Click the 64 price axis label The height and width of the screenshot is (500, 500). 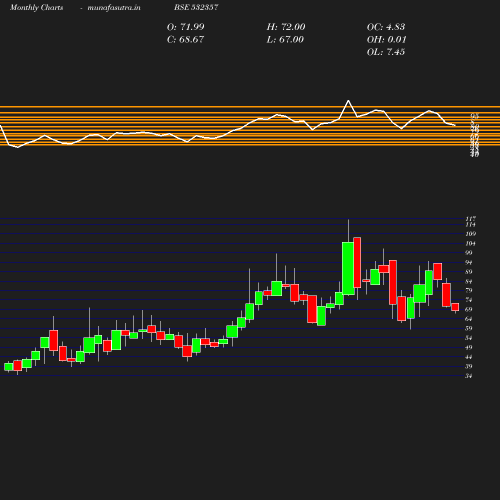pos(469,319)
